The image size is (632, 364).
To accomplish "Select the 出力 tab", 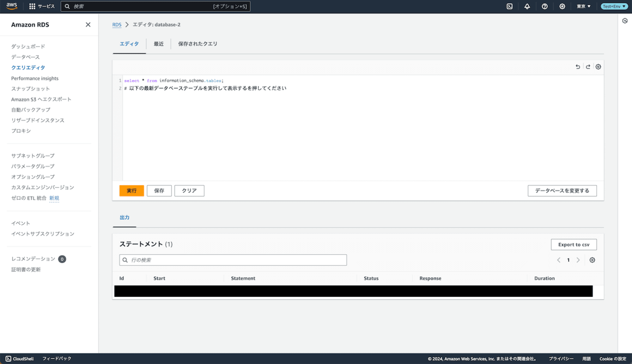I will (x=125, y=217).
